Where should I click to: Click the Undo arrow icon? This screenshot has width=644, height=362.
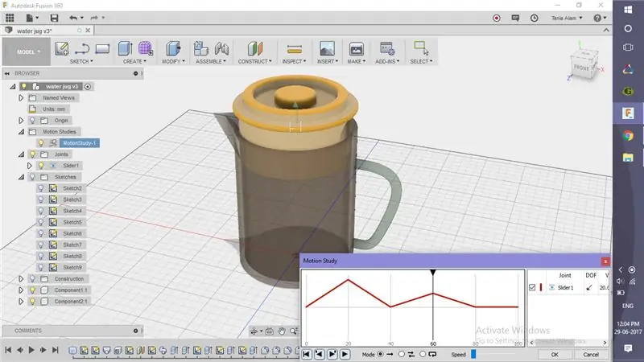coord(73,18)
